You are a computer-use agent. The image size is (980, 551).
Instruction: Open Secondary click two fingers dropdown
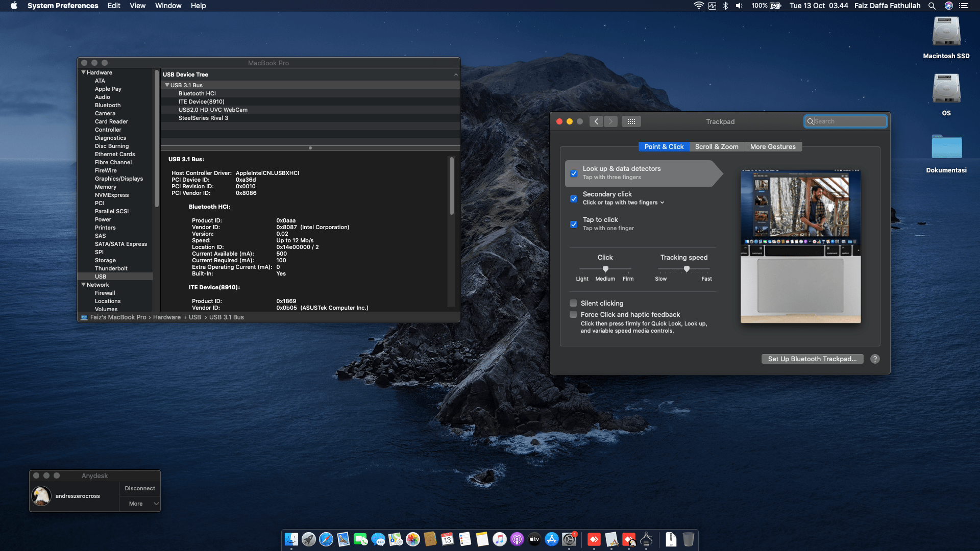[624, 203]
